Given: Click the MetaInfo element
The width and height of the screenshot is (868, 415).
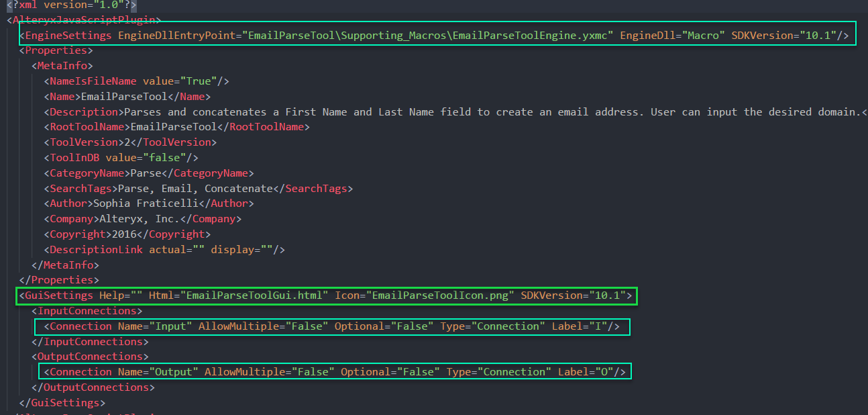Looking at the screenshot, I should tap(58, 65).
